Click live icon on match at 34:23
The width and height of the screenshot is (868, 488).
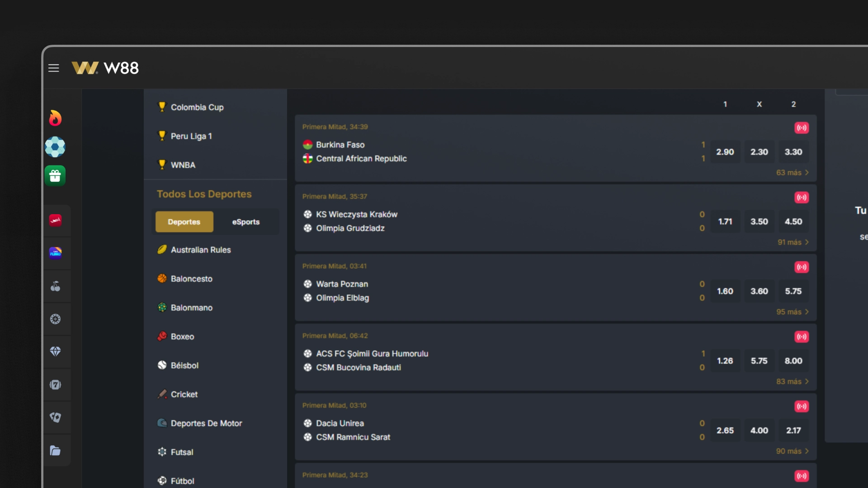click(x=802, y=476)
